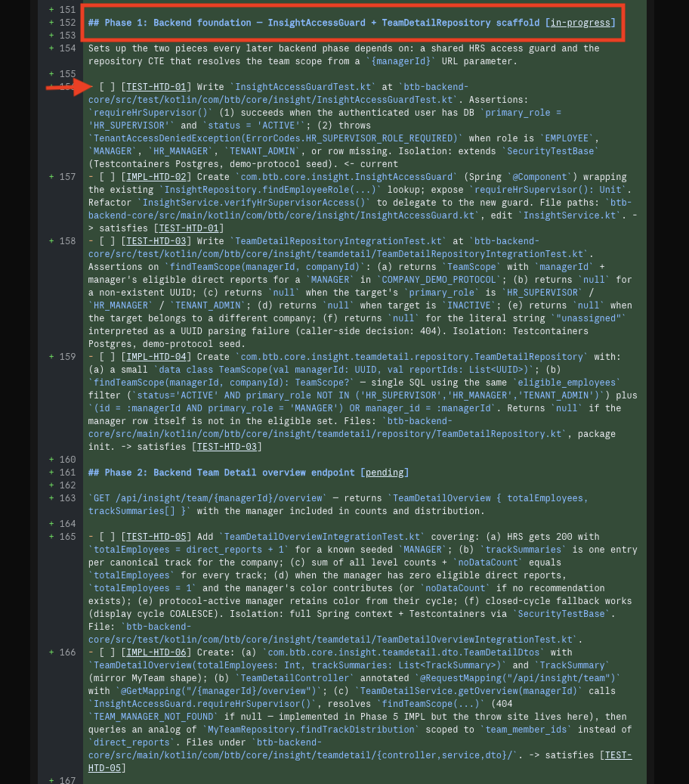Click the underlined in-progress status tag
689x784 pixels.
coord(580,23)
